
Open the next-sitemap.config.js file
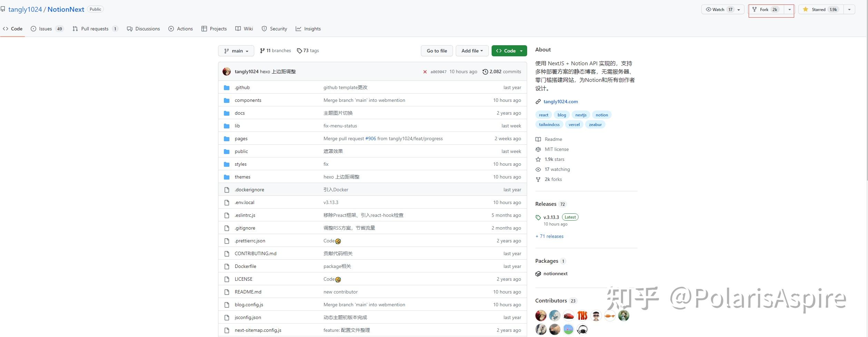click(x=258, y=330)
